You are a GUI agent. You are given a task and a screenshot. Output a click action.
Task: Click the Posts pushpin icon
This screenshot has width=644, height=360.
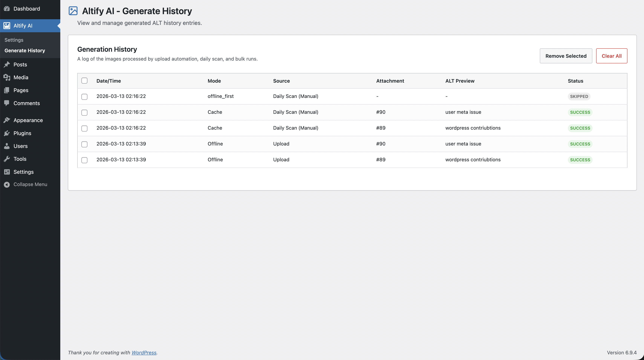point(7,65)
